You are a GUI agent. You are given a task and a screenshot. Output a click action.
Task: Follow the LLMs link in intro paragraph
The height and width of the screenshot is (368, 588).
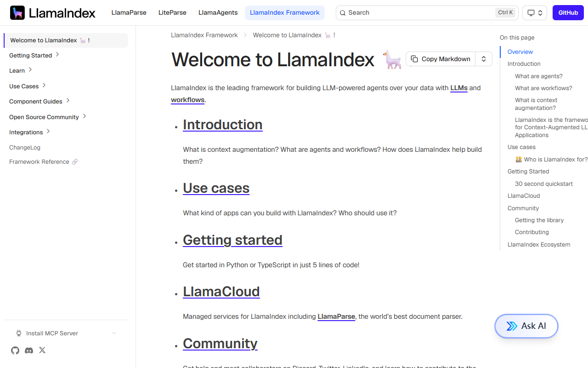(459, 88)
